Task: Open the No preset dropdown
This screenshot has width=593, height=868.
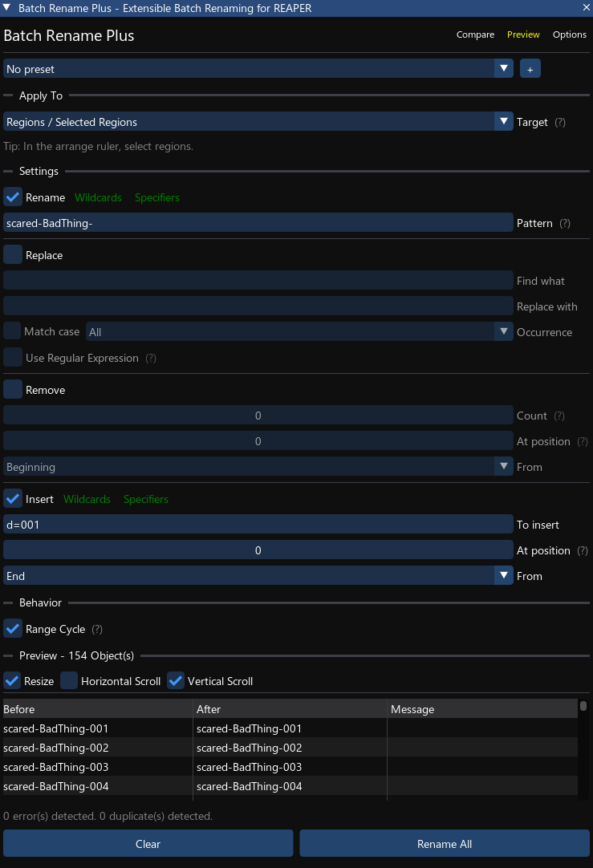Action: [x=258, y=69]
